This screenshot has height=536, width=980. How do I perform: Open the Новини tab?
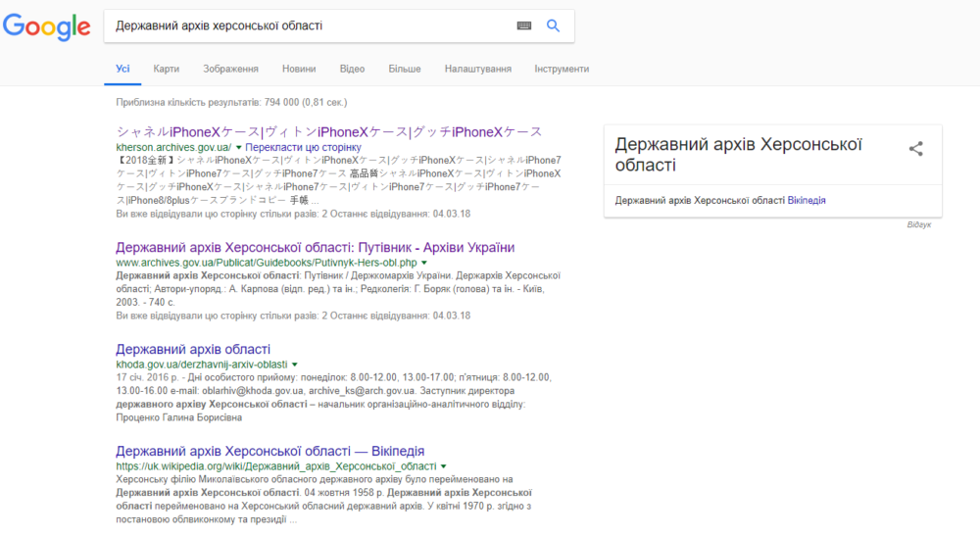click(x=299, y=69)
